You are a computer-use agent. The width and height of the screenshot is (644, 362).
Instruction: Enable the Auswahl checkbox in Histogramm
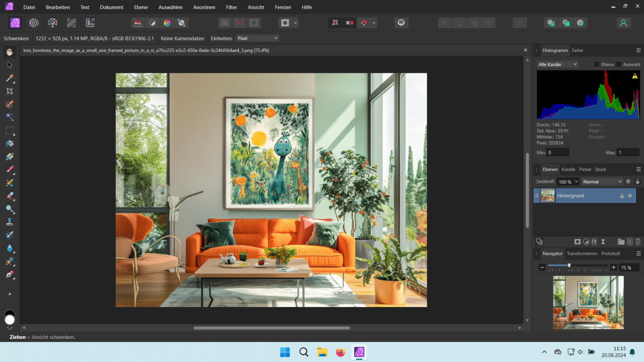point(619,64)
